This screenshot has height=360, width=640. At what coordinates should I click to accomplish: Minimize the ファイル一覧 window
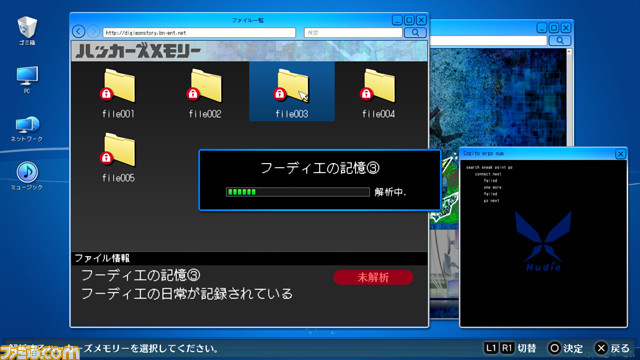(x=397, y=20)
